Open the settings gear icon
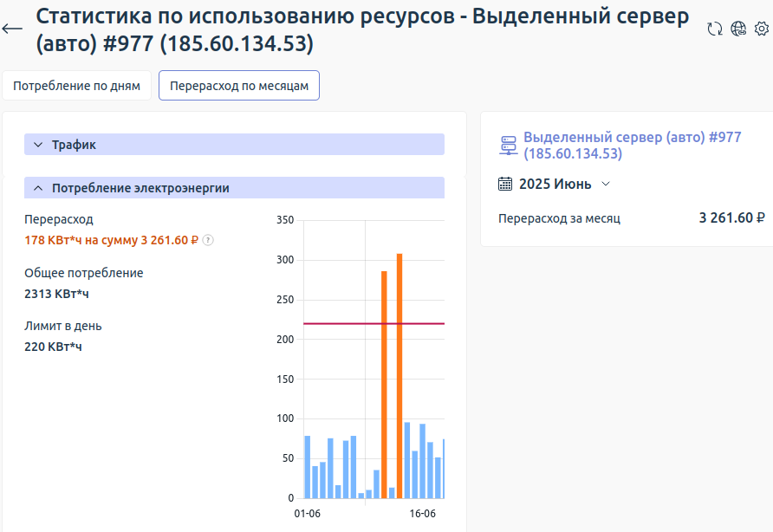773x532 pixels. (762, 29)
